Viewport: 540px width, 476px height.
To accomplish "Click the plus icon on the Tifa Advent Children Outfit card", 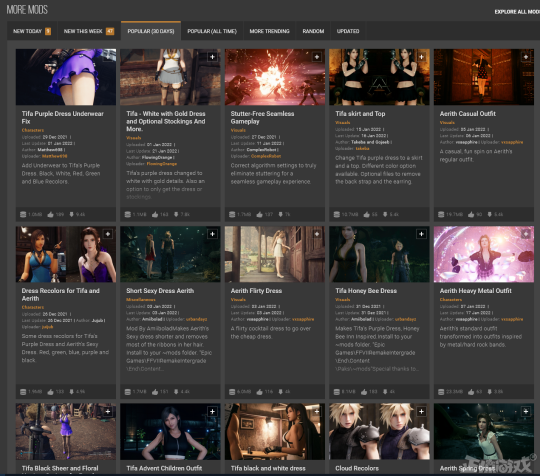I will pos(212,412).
